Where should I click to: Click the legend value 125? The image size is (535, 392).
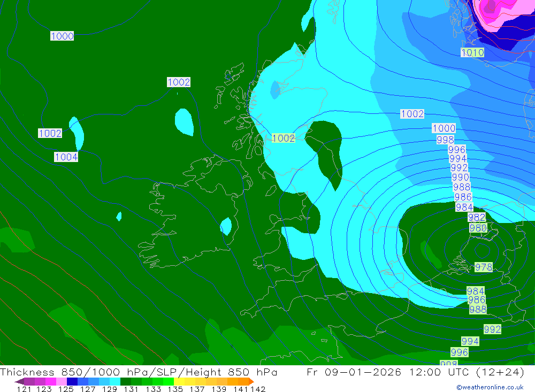(x=65, y=389)
